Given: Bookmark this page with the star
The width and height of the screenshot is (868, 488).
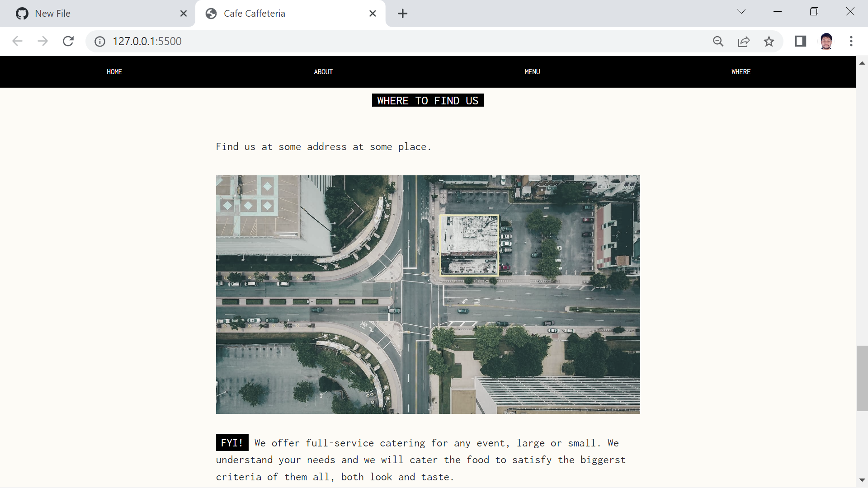Looking at the screenshot, I should tap(769, 42).
